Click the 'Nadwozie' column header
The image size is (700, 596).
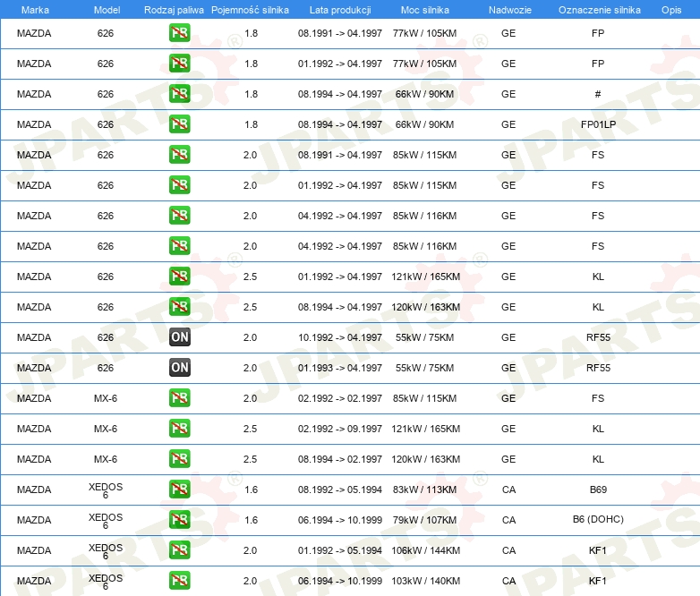(510, 10)
